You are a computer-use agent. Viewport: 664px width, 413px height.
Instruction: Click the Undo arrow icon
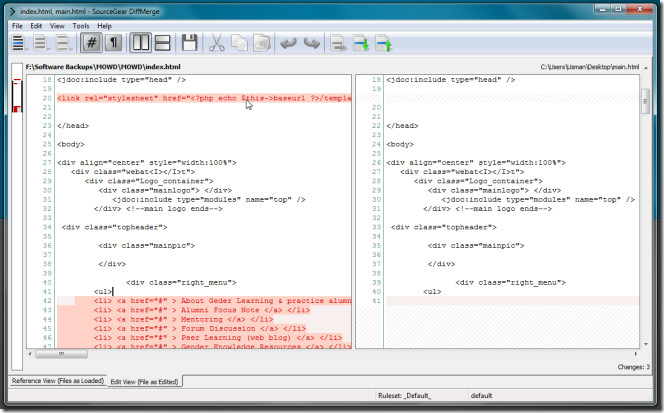[288, 43]
